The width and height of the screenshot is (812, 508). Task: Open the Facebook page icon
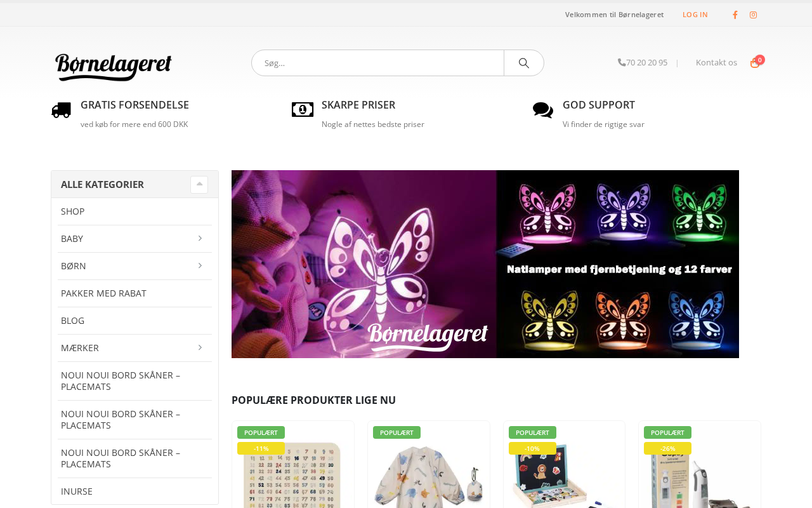coord(735,15)
